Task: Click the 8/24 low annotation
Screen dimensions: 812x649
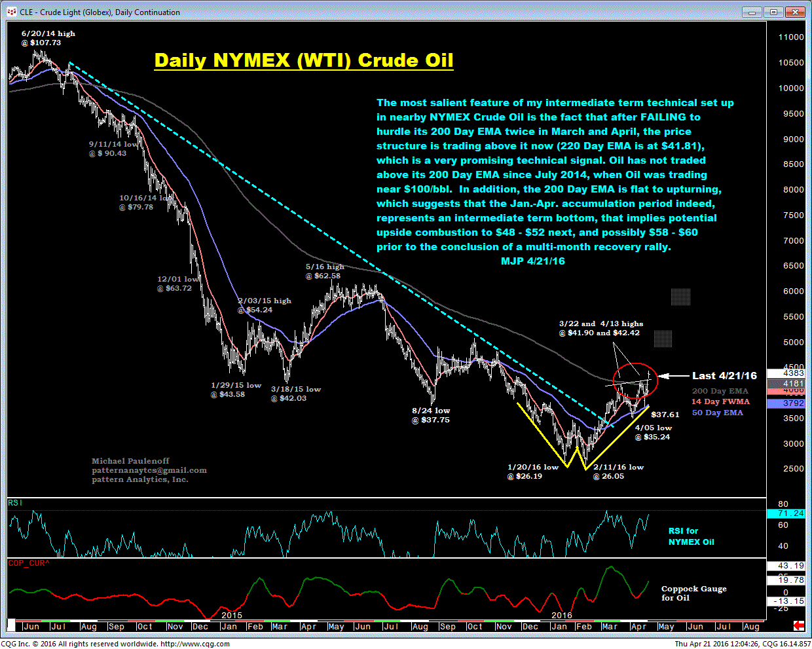Action: (431, 415)
